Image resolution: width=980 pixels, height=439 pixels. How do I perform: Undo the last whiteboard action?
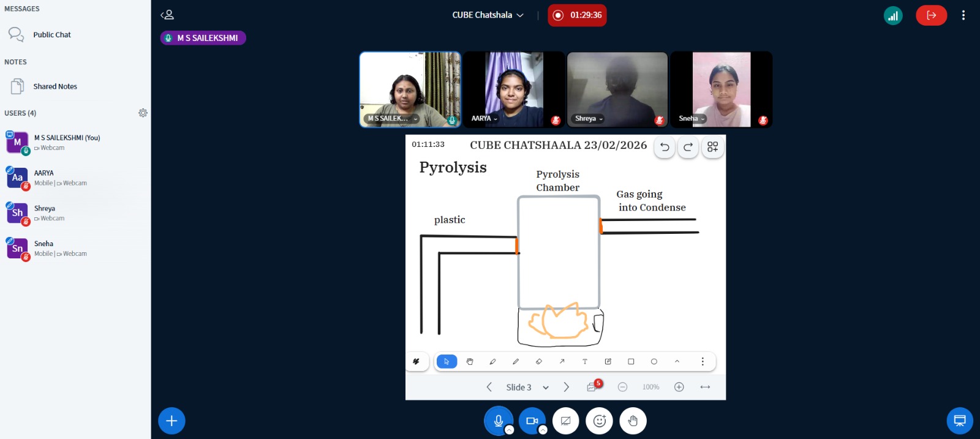(x=665, y=147)
